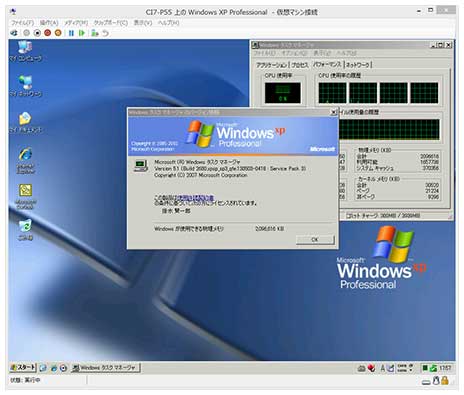Click the page file usage history graph
This screenshot has height=395, width=464.
click(389, 129)
